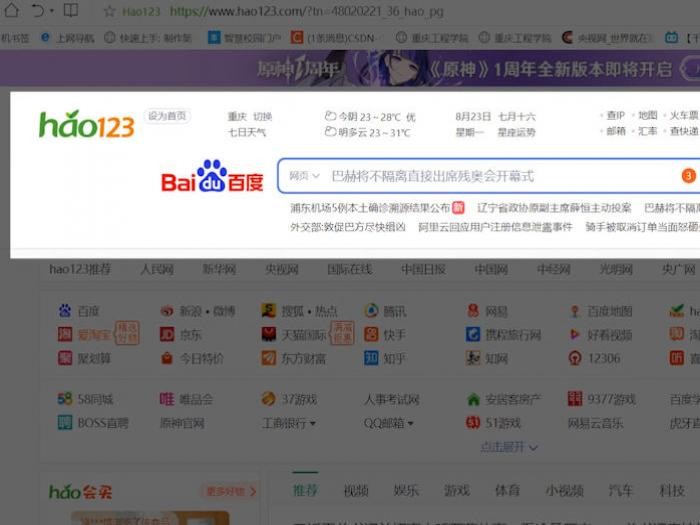Select the 中国日报 tab
700x525 pixels.
point(423,269)
